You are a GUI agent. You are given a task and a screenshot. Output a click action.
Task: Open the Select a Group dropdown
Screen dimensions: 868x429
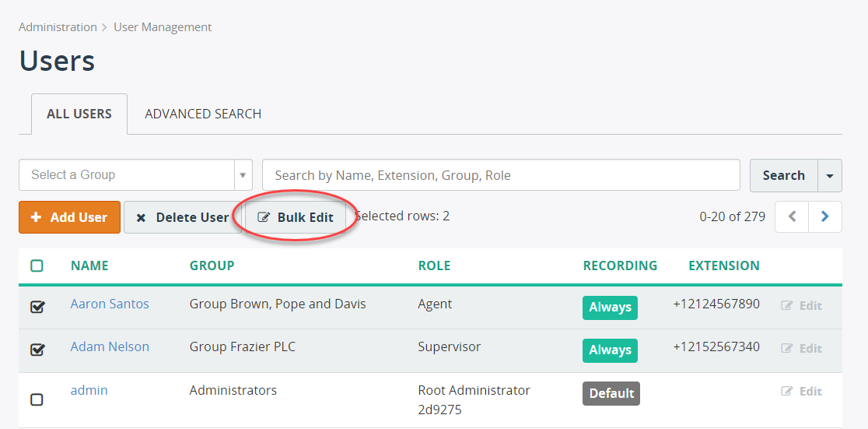[135, 175]
